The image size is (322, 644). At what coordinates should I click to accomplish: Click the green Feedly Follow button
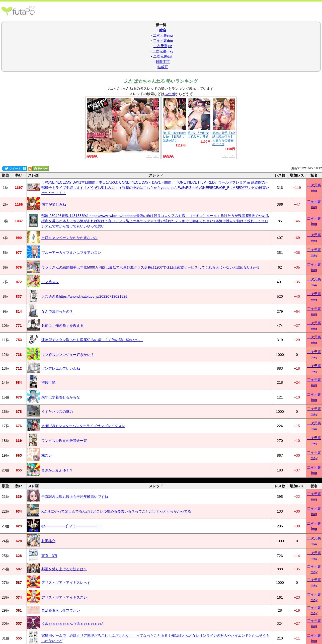[x=41, y=169]
